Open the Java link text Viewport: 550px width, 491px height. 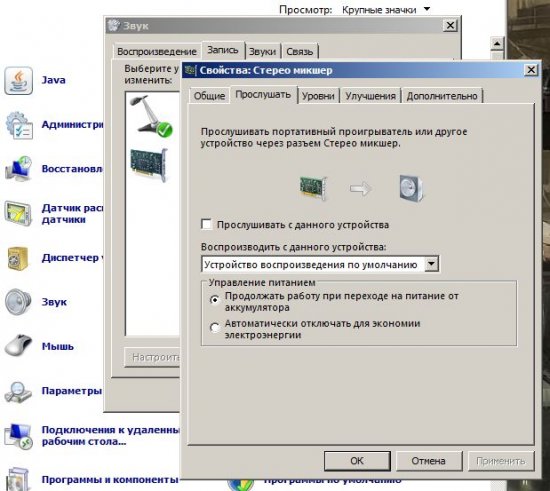pos(54,80)
